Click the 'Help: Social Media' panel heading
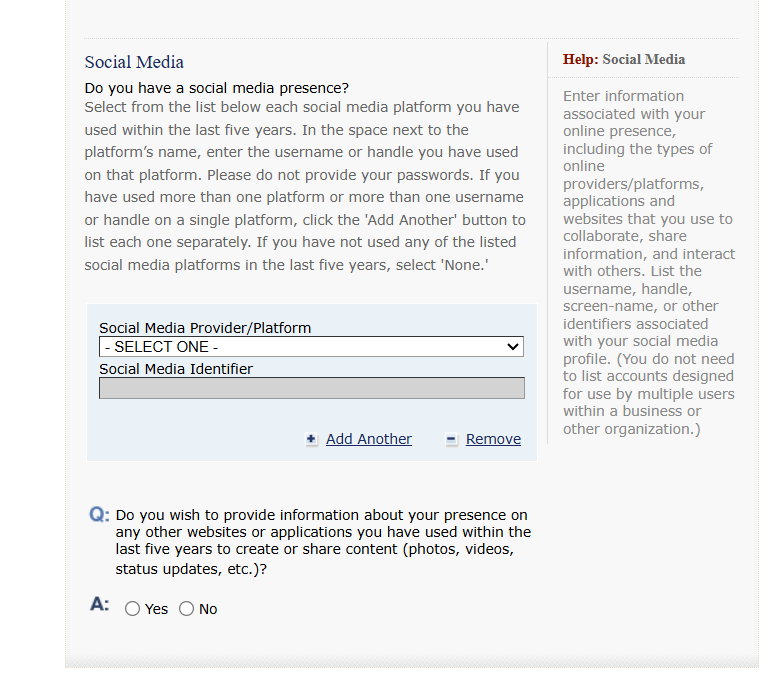This screenshot has width=783, height=681. click(x=624, y=59)
